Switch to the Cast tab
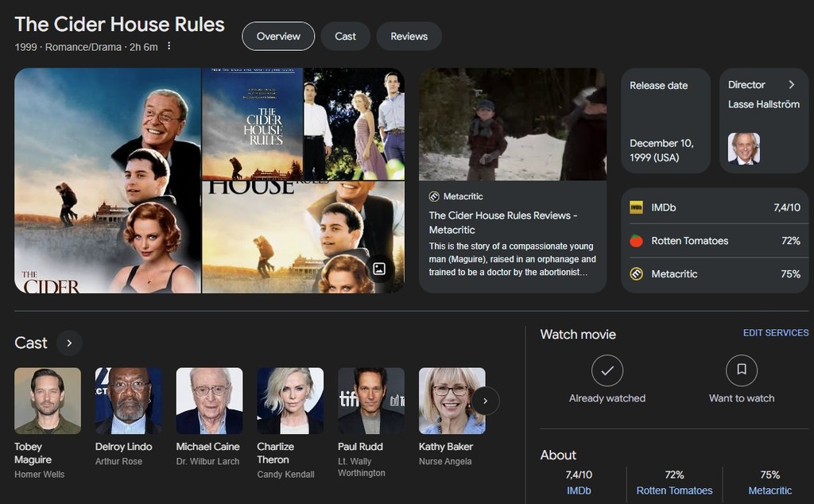The width and height of the screenshot is (814, 504). tap(345, 37)
